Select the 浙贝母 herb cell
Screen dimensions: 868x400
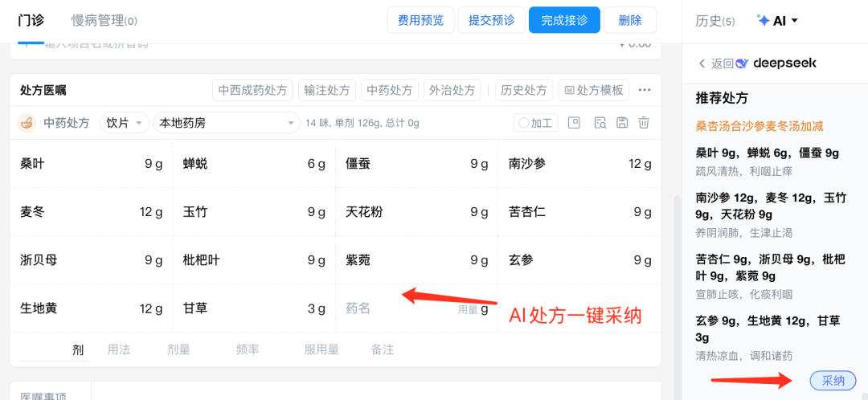92,260
